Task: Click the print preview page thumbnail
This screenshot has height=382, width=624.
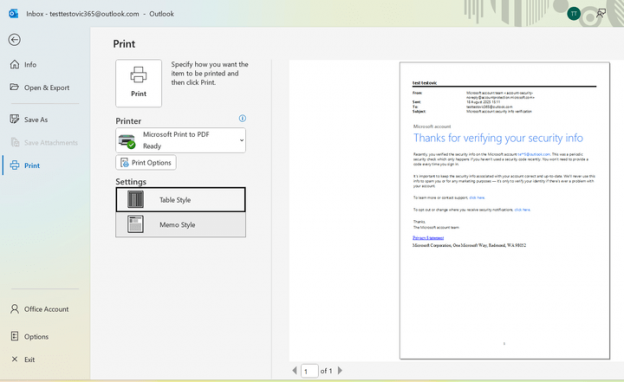Action: [x=505, y=210]
